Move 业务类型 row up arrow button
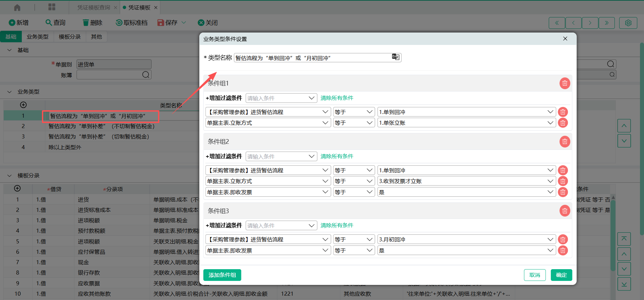This screenshot has width=644, height=300. point(624,126)
